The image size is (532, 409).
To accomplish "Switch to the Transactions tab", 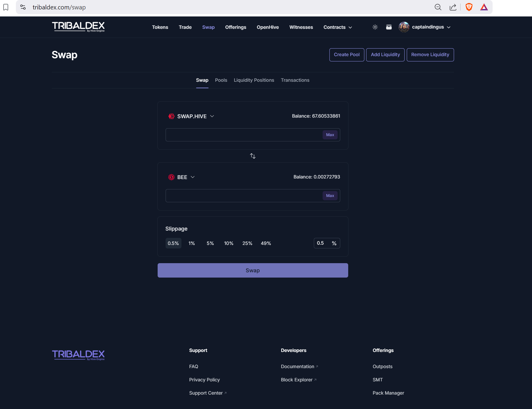I will 295,80.
